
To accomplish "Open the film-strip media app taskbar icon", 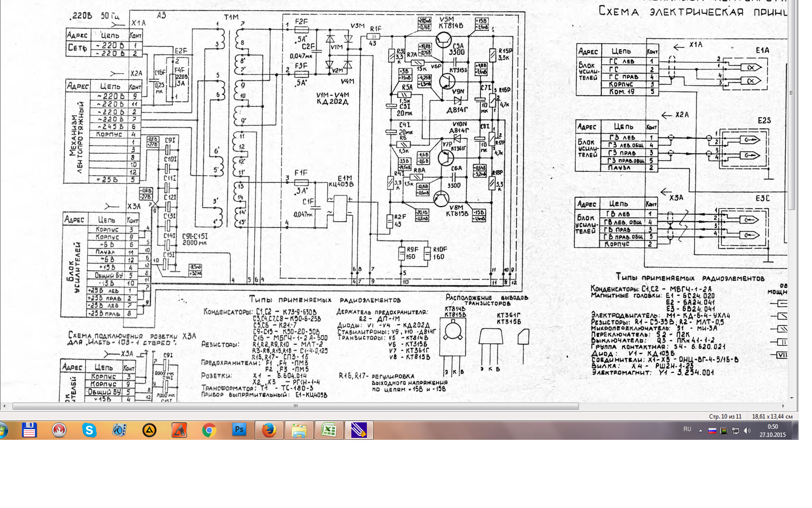I will pos(119,430).
